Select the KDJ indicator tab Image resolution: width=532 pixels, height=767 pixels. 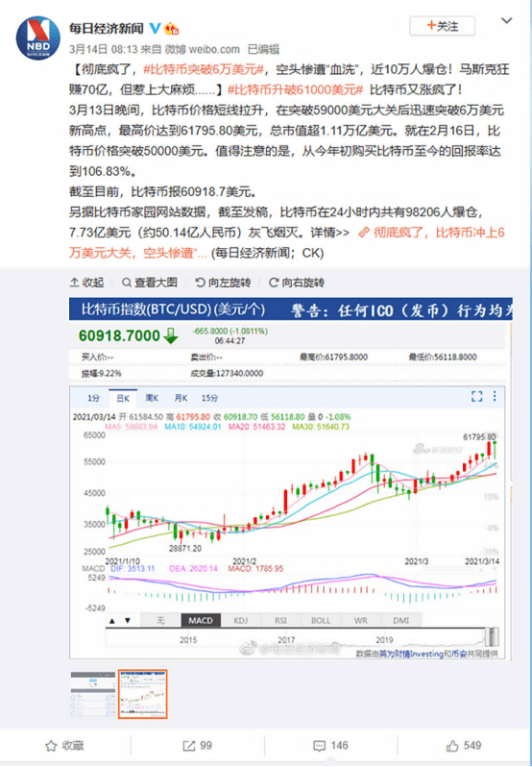(x=241, y=620)
